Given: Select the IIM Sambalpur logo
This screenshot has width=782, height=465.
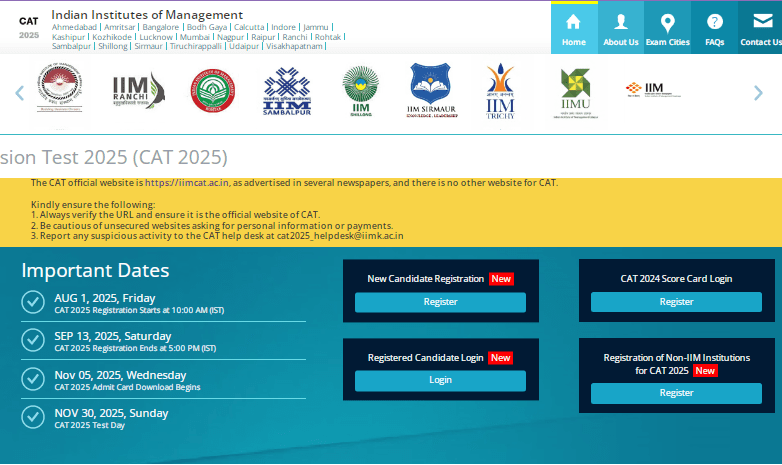Looking at the screenshot, I should pyautogui.click(x=286, y=93).
